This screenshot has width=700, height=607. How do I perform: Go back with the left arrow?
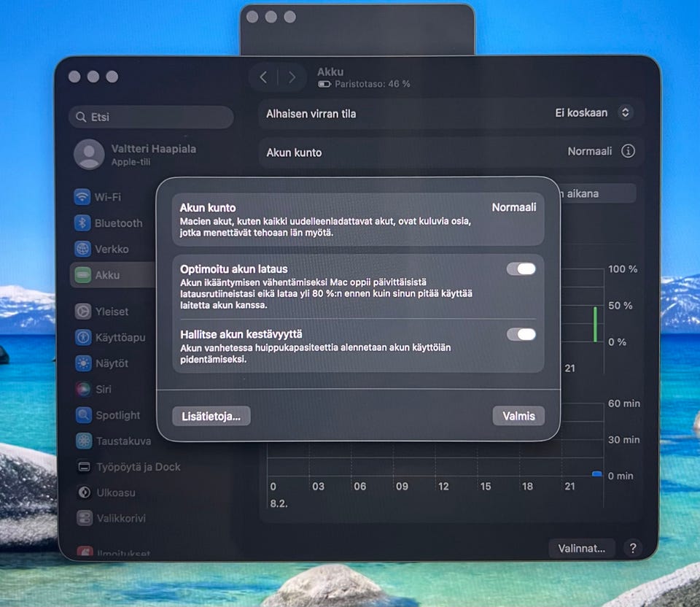(x=263, y=77)
